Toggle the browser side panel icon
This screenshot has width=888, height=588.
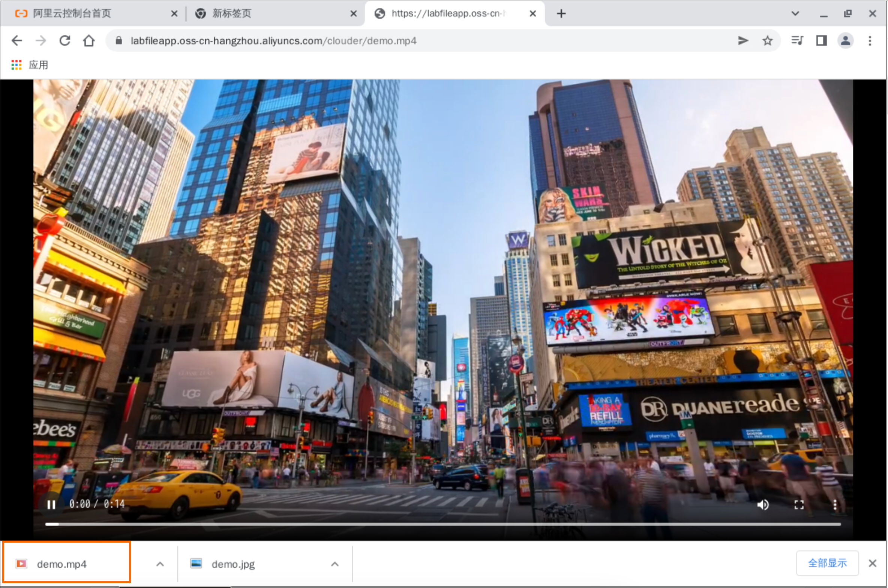click(821, 40)
